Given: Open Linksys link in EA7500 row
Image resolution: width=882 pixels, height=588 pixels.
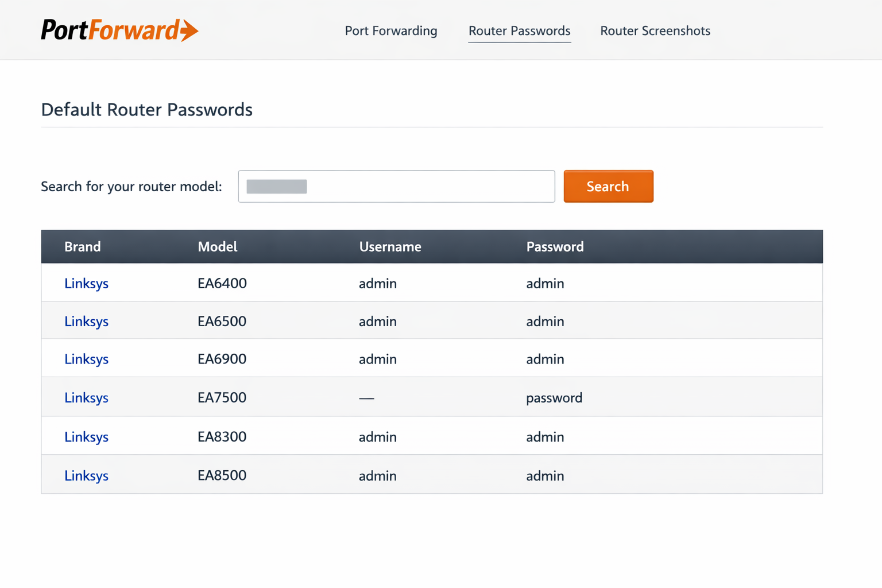Looking at the screenshot, I should pos(86,398).
